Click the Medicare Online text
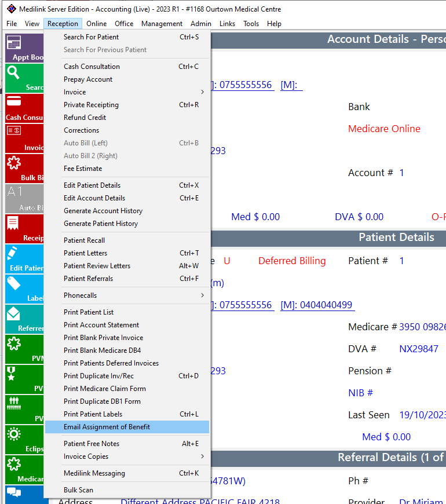 click(x=384, y=129)
